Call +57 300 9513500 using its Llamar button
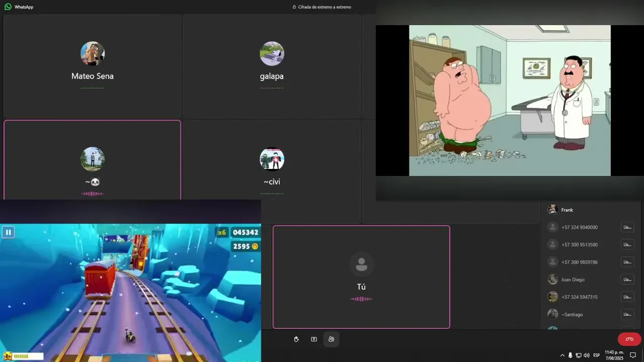644x362 pixels. [x=627, y=244]
